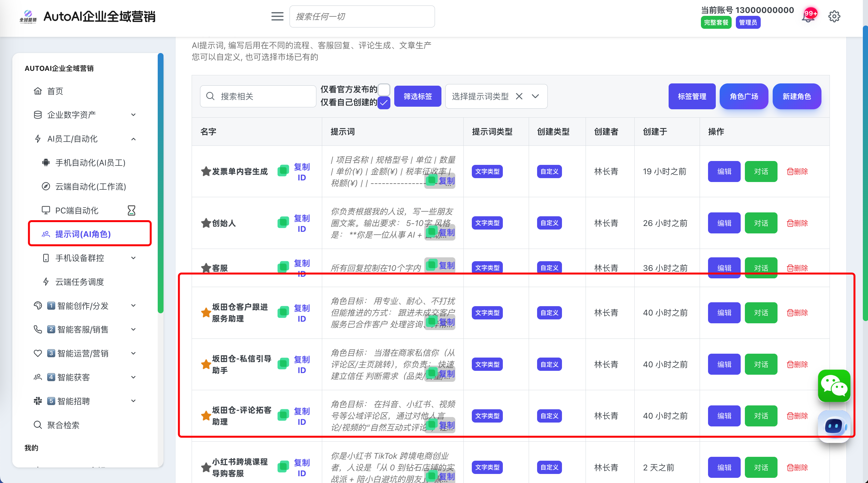Viewport: 868px width, 483px height.
Task: Click 编辑 for 发票单内容生成 row
Action: (724, 172)
